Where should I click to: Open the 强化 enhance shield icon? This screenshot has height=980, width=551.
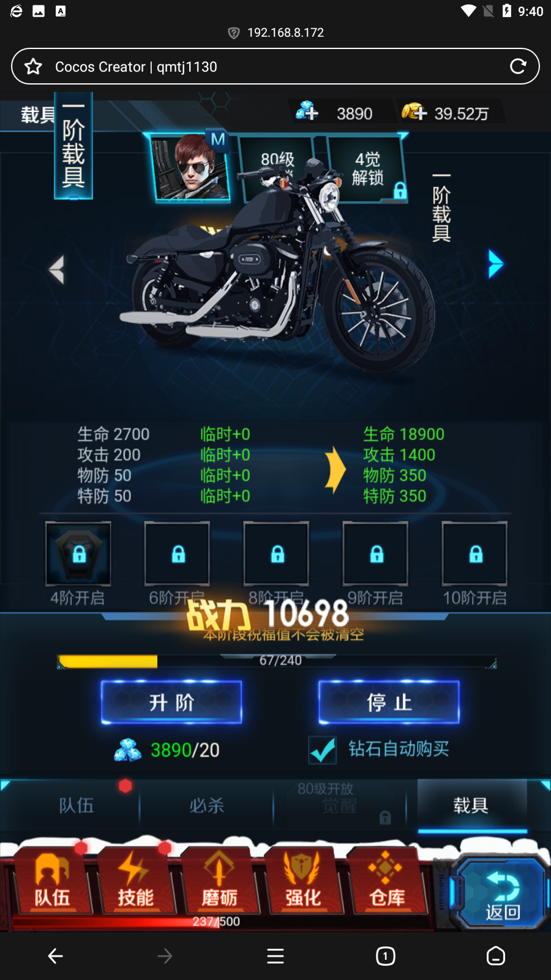[x=302, y=881]
